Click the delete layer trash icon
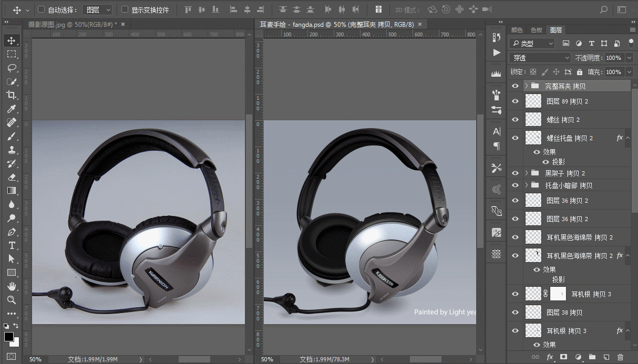 pyautogui.click(x=620, y=357)
